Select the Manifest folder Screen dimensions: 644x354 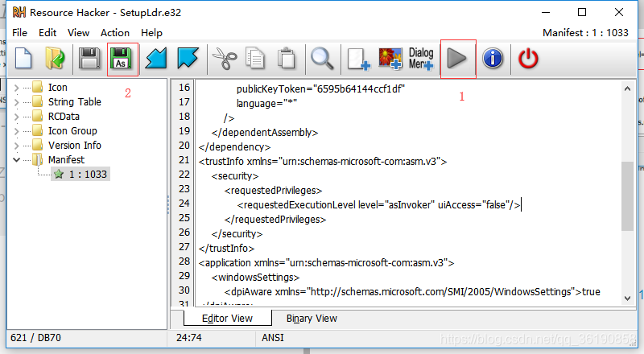66,159
